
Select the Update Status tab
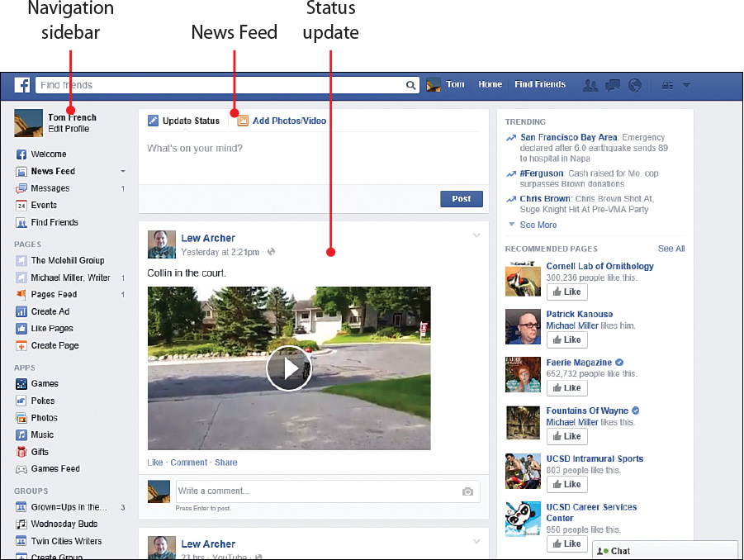[x=190, y=121]
